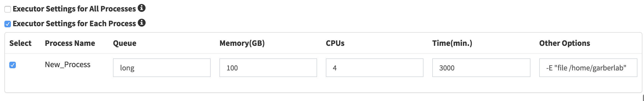Click the Select column header

[x=20, y=43]
